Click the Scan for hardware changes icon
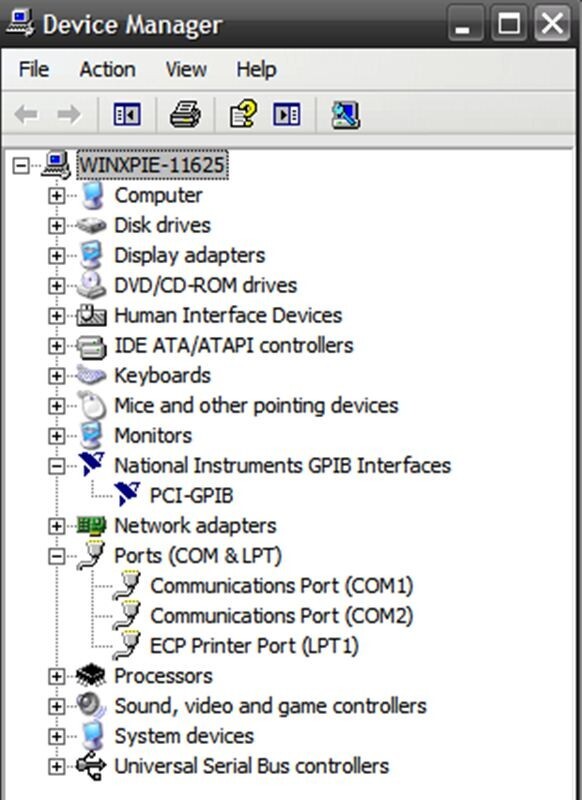This screenshot has height=800, width=582. point(346,115)
